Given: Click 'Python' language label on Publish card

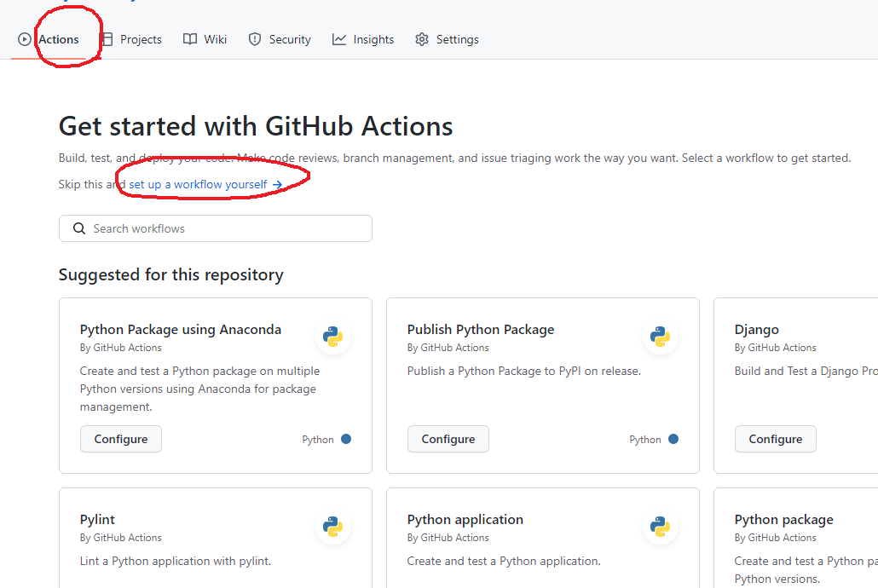Looking at the screenshot, I should coord(645,440).
